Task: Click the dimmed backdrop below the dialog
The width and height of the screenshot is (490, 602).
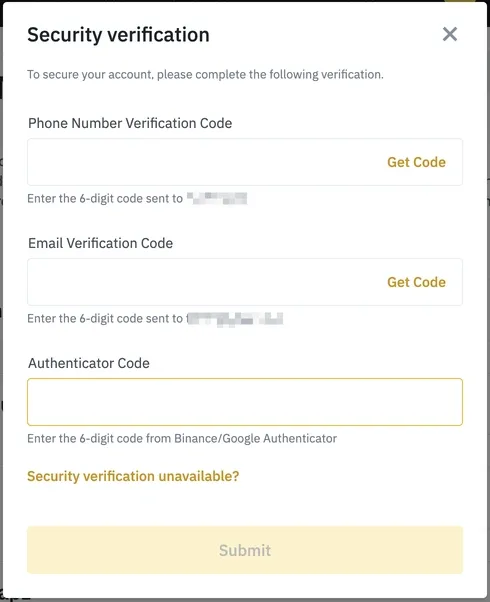Action: click(x=245, y=600)
